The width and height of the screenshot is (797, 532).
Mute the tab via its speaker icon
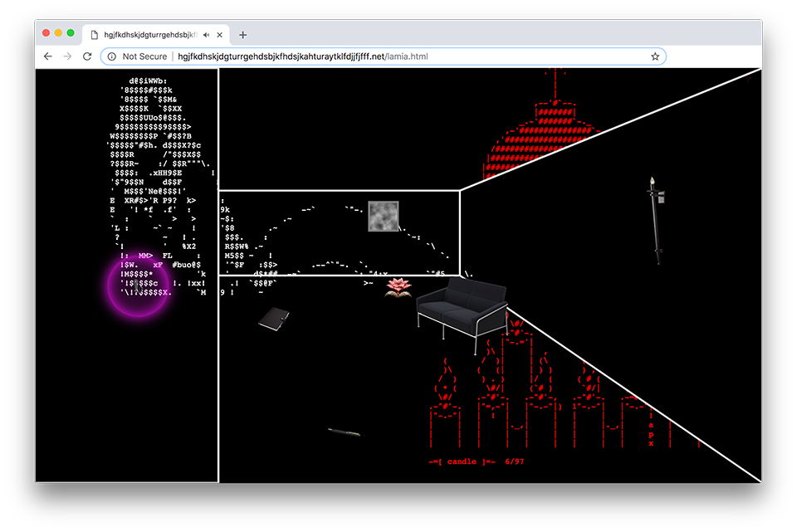(206, 35)
